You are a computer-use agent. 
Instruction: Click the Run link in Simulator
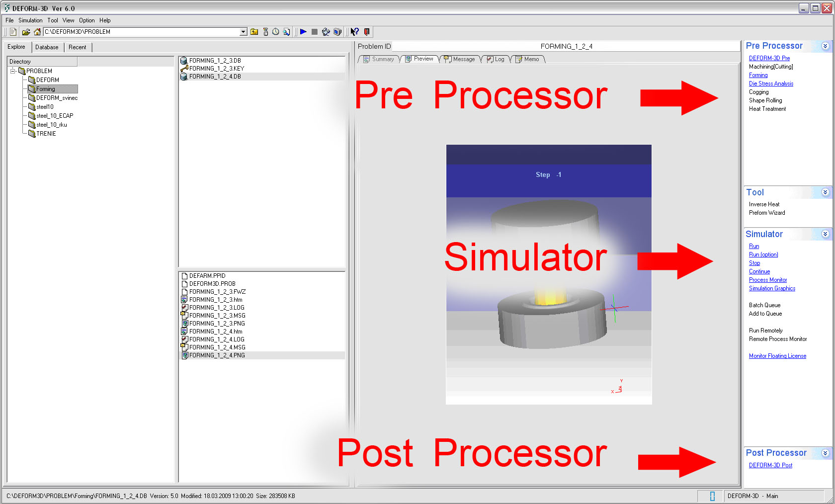(753, 246)
